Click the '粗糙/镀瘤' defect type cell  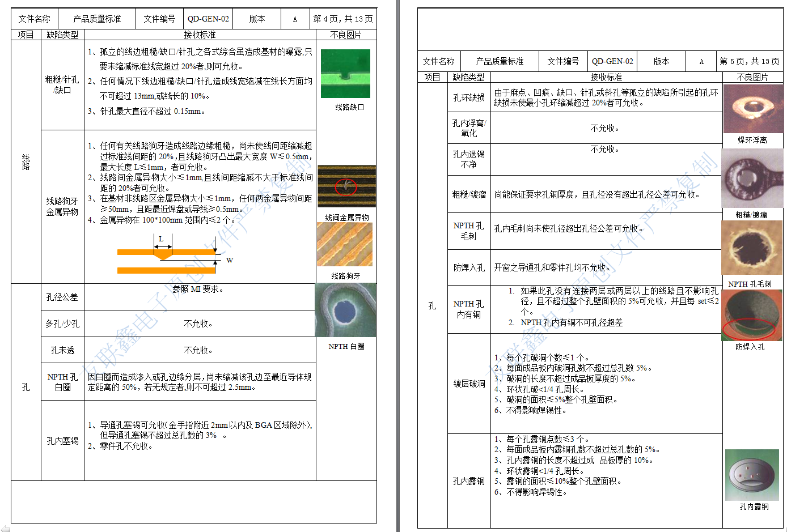pyautogui.click(x=469, y=194)
